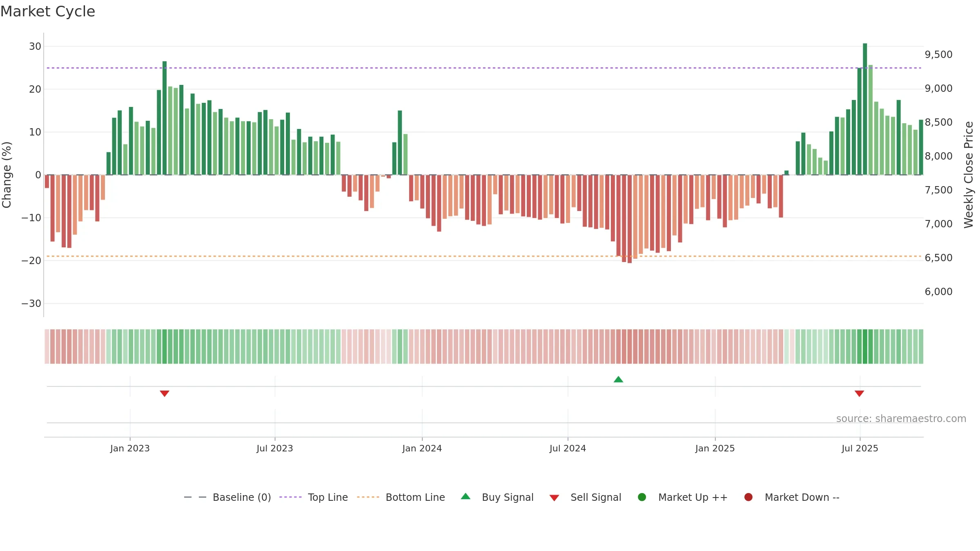The width and height of the screenshot is (980, 551).
Task: Toggle the Top Line legend entry
Action: pyautogui.click(x=314, y=497)
